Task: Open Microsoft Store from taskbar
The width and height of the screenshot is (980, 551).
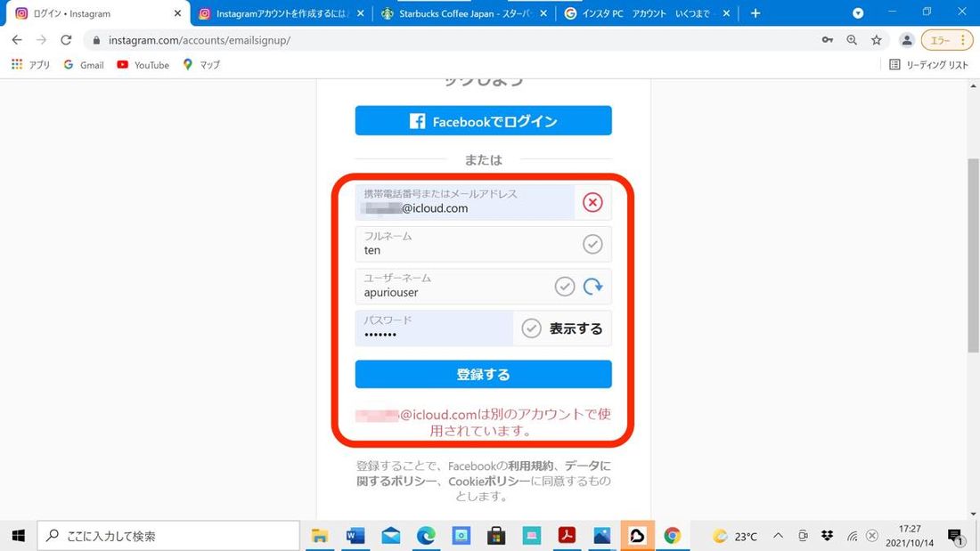Action: point(496,535)
